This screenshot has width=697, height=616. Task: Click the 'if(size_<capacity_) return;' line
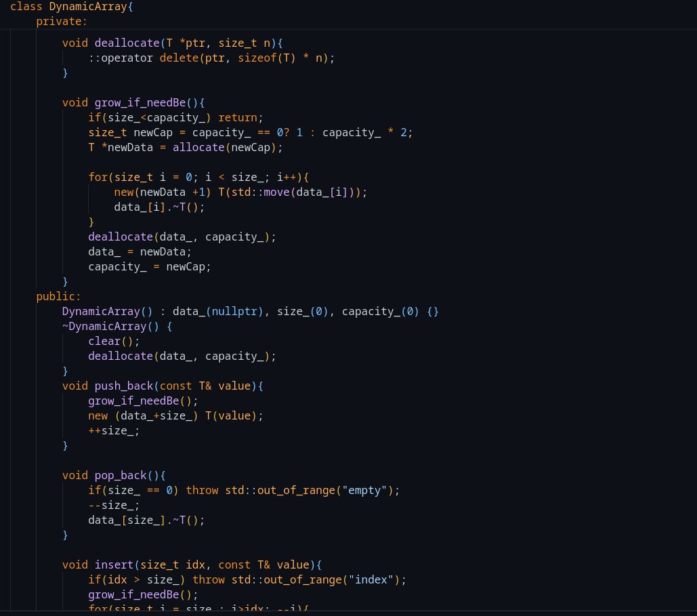176,118
